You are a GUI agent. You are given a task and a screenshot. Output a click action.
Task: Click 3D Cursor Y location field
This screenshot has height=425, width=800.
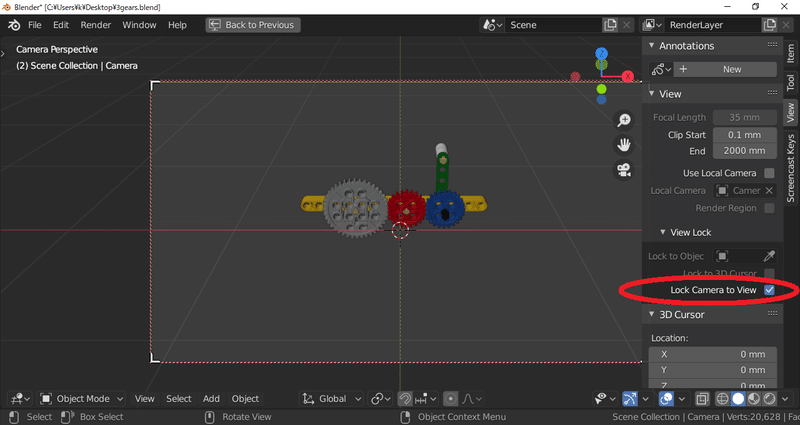[713, 370]
